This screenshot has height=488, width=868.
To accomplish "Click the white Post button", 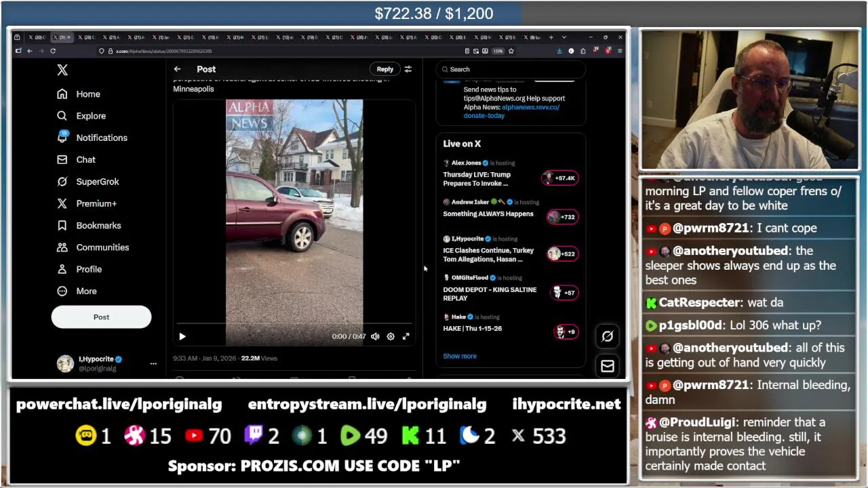I will pos(101,317).
